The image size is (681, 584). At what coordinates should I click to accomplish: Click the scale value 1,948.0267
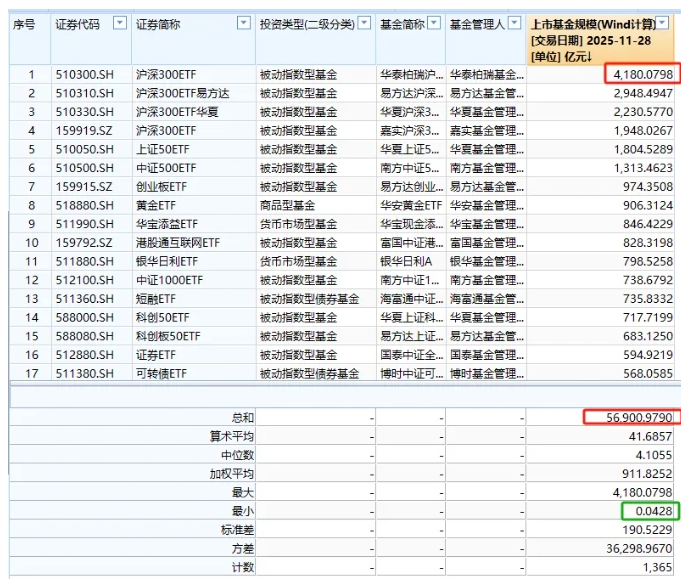coord(643,131)
